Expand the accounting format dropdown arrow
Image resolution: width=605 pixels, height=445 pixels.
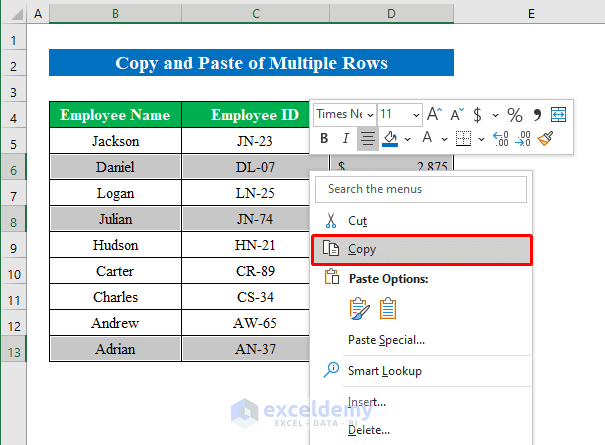pyautogui.click(x=495, y=115)
